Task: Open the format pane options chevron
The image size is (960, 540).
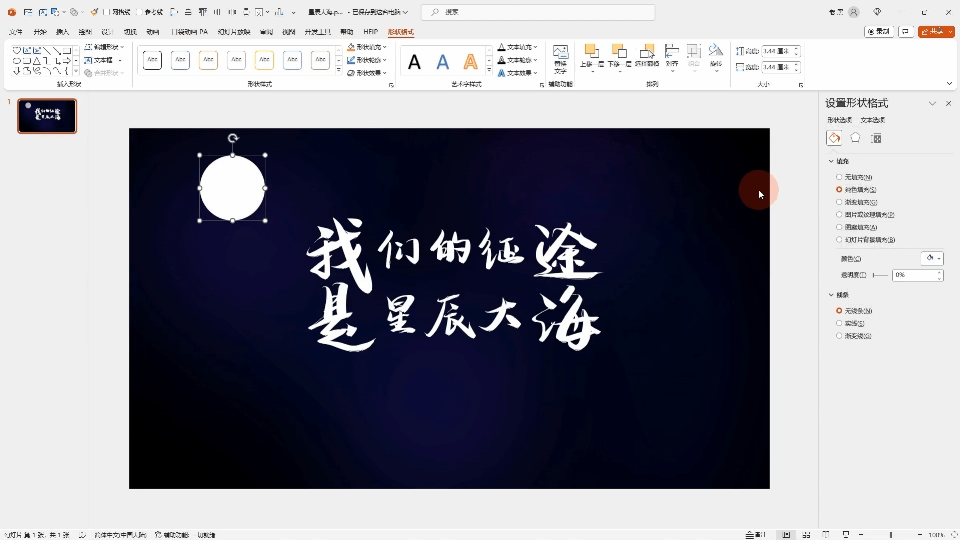Action: pos(932,103)
